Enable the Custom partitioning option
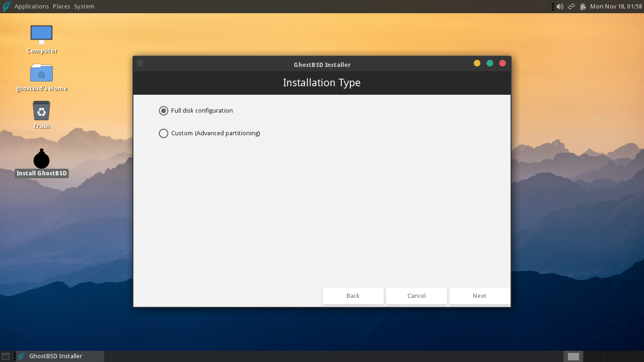The height and width of the screenshot is (362, 644). coord(164,133)
